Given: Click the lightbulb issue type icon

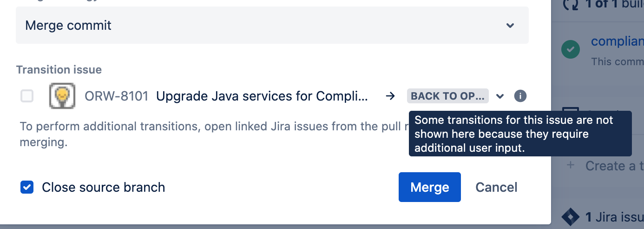Looking at the screenshot, I should click(62, 96).
